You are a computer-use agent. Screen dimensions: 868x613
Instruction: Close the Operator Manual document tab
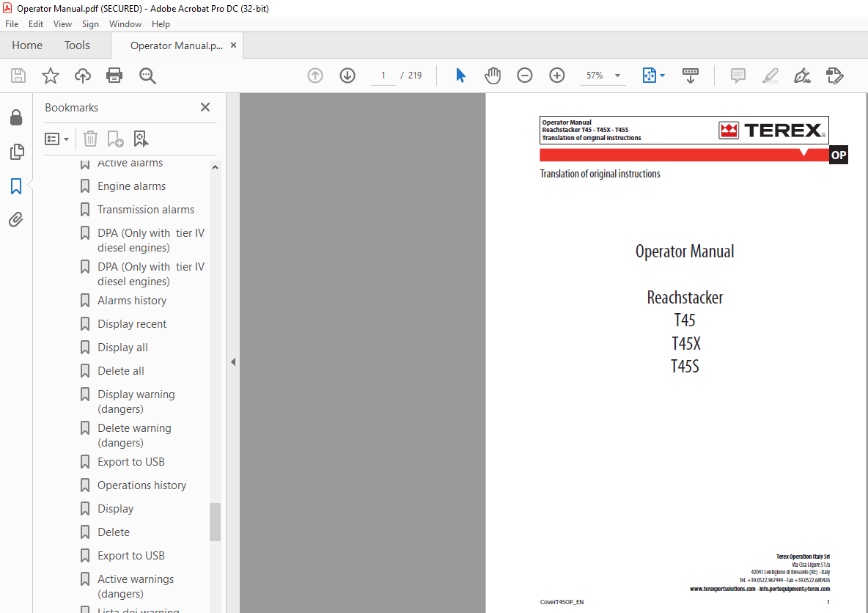tap(234, 45)
